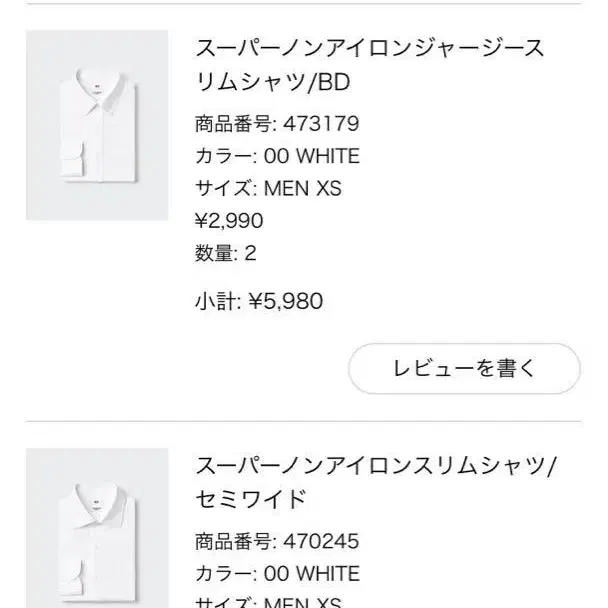The width and height of the screenshot is (608, 608).
Task: Click the 小計 ¥5,980 subtotal line
Action: 259,301
